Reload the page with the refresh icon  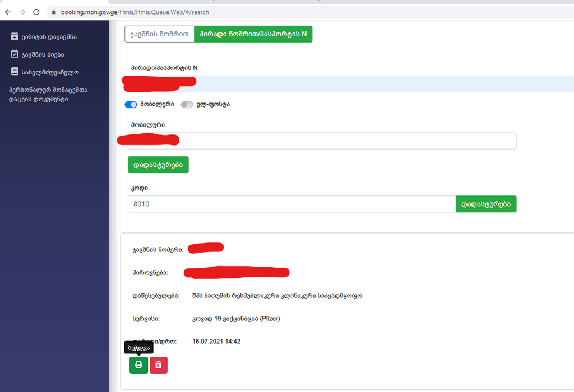pos(36,12)
